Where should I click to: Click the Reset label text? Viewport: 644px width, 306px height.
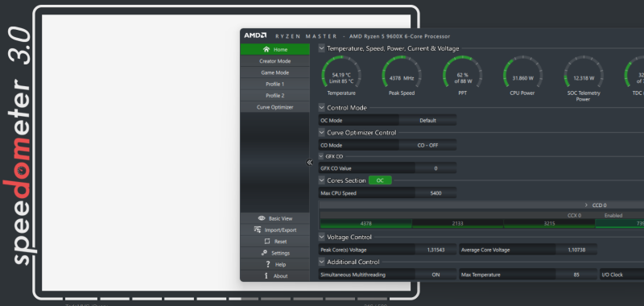[x=280, y=241]
